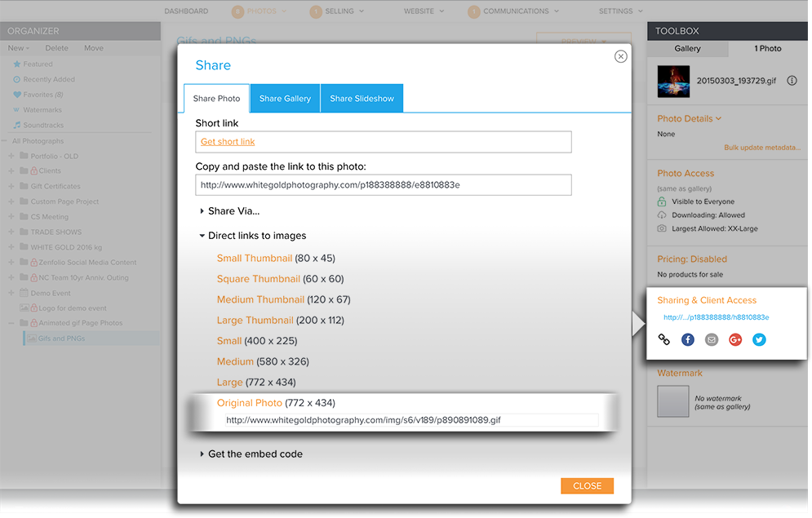Viewport: 812px width, 518px height.
Task: Send the photo link via email icon
Action: [711, 339]
